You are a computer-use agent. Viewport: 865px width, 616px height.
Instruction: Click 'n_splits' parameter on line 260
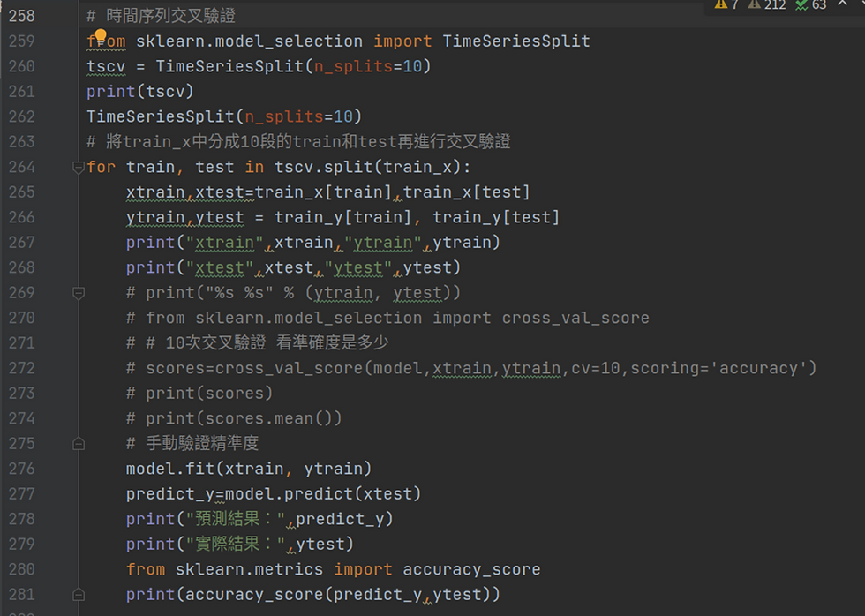click(x=353, y=66)
